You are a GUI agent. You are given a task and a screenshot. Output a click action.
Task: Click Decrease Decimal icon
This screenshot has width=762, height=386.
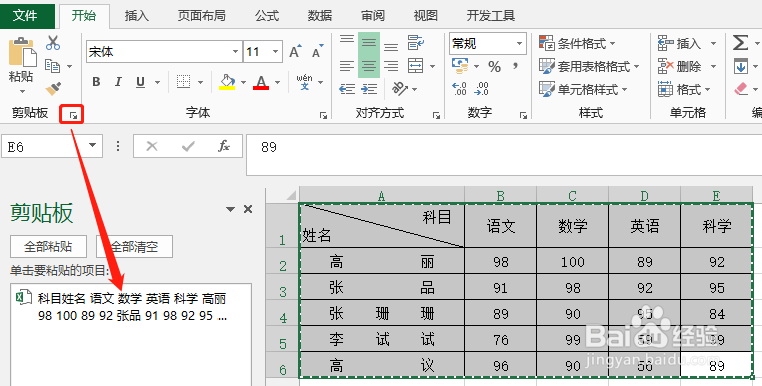(x=482, y=88)
